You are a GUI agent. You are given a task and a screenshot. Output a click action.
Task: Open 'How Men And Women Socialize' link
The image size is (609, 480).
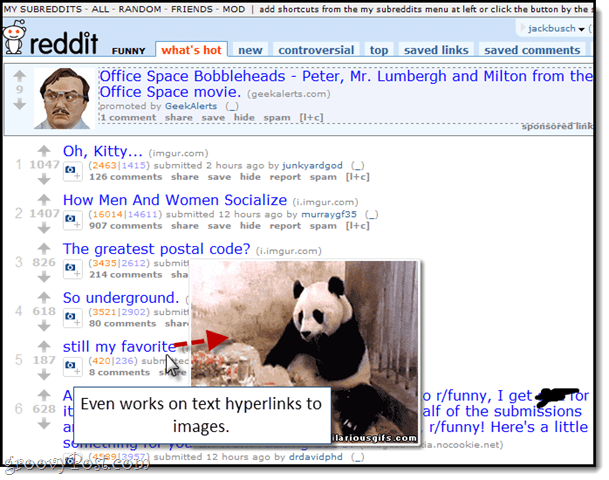click(x=175, y=200)
